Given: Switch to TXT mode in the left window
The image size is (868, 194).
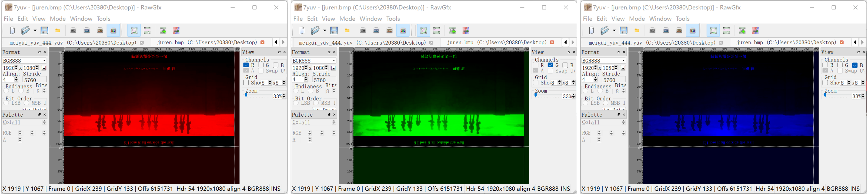Looking at the screenshot, I should 73,31.
